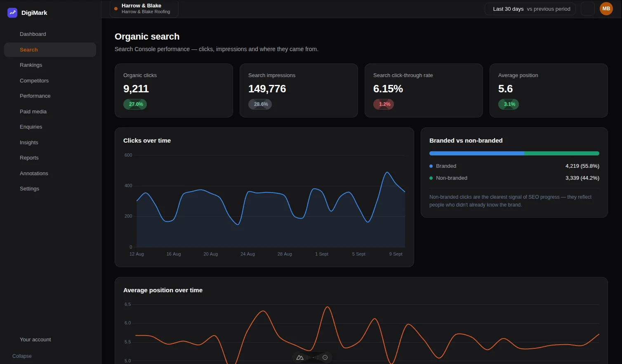Click the Organic clicks 27.0% change badge

(x=135, y=104)
